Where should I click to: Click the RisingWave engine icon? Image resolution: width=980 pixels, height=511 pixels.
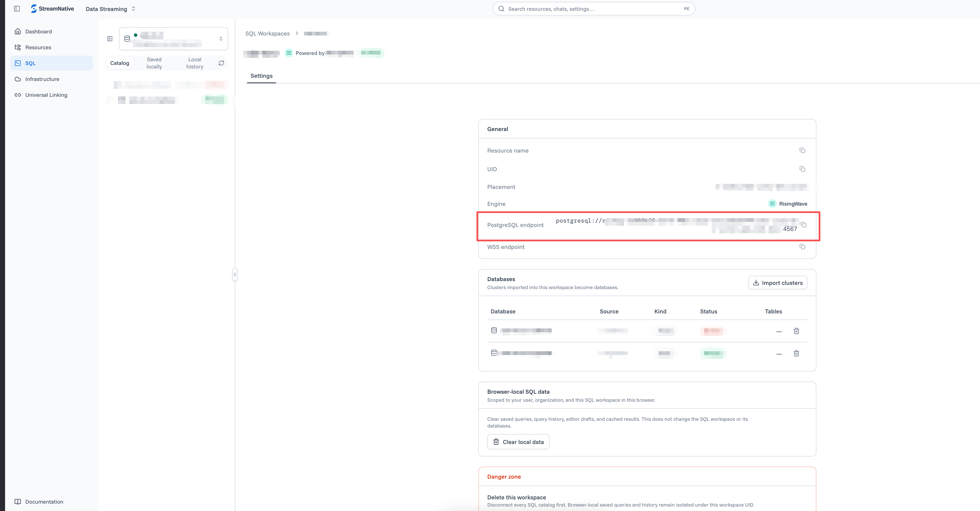(772, 204)
